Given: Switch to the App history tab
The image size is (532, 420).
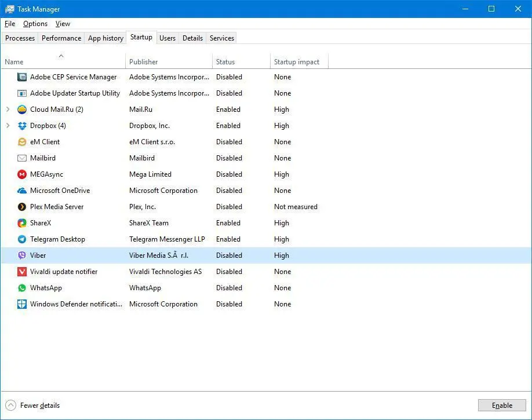Looking at the screenshot, I should [x=105, y=38].
